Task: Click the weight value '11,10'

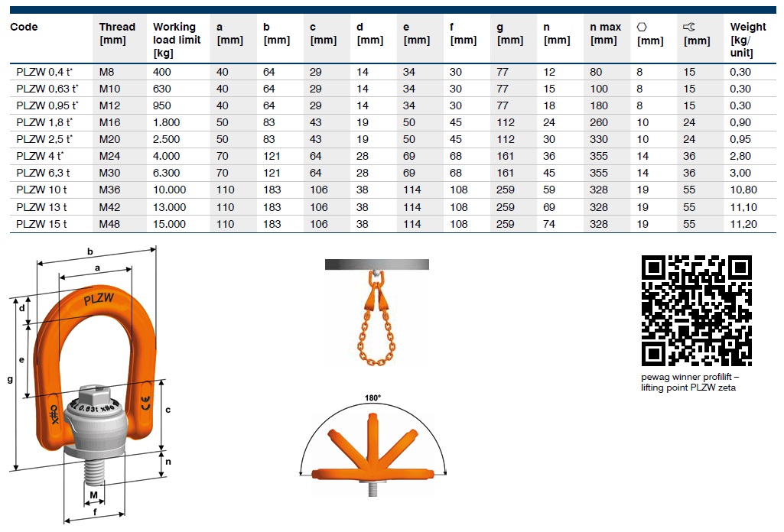Action: 743,207
